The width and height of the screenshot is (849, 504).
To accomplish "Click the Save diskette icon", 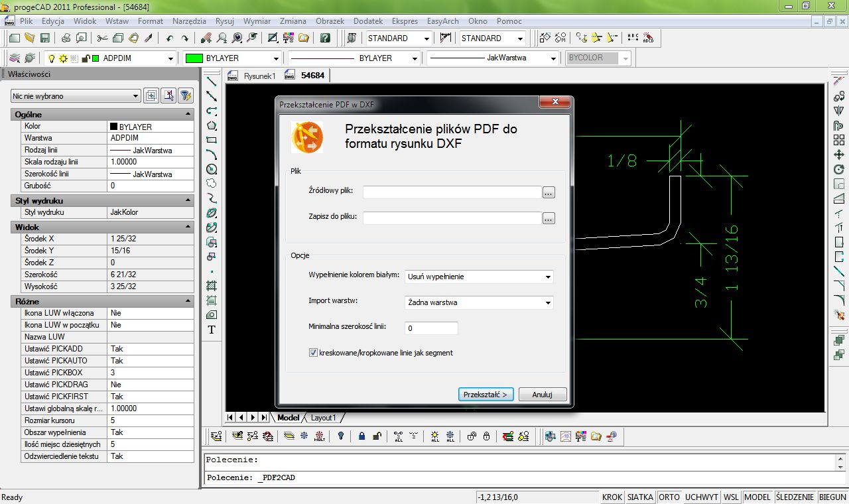I will [x=44, y=38].
